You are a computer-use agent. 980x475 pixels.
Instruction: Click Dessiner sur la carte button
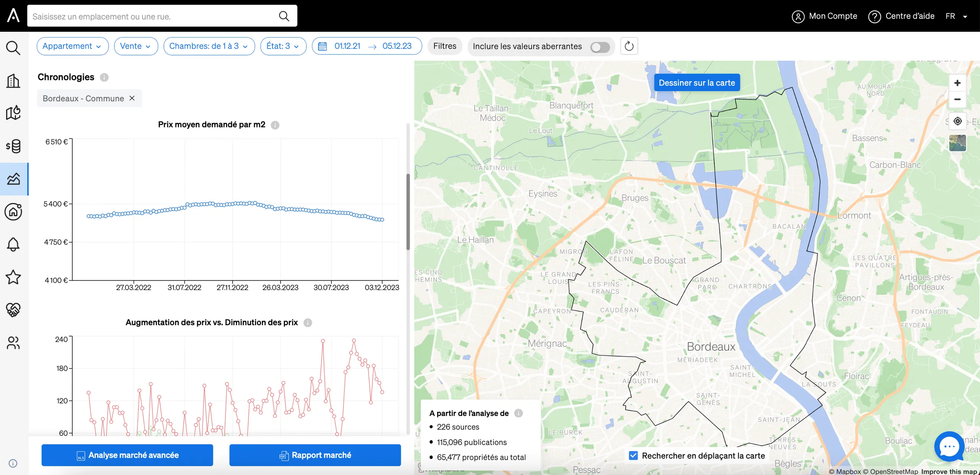(697, 83)
